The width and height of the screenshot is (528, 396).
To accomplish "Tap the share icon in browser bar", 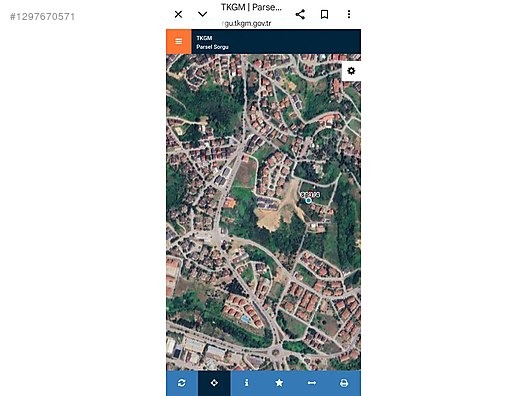I will 300,14.
